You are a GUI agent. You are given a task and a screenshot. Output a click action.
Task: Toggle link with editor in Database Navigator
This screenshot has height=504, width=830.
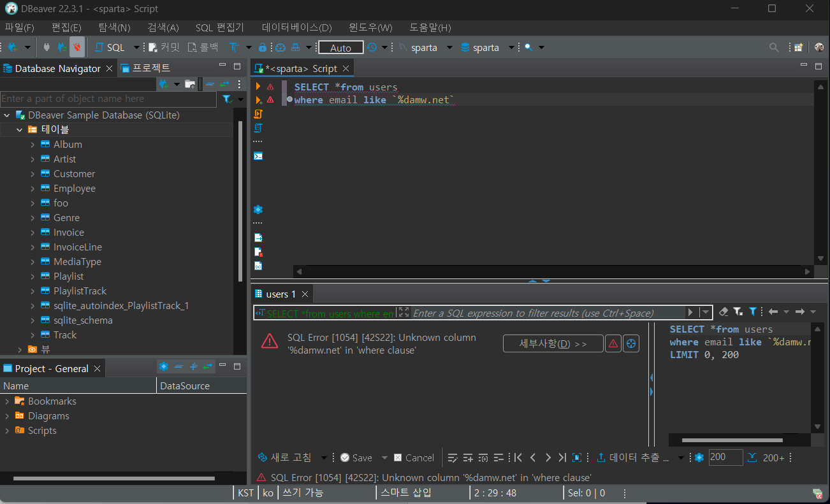[x=224, y=84]
